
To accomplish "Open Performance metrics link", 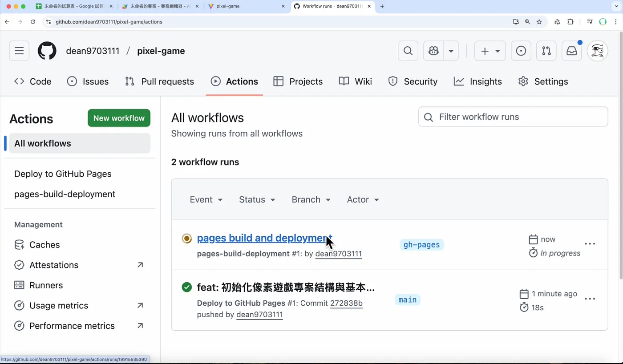I will [80, 326].
